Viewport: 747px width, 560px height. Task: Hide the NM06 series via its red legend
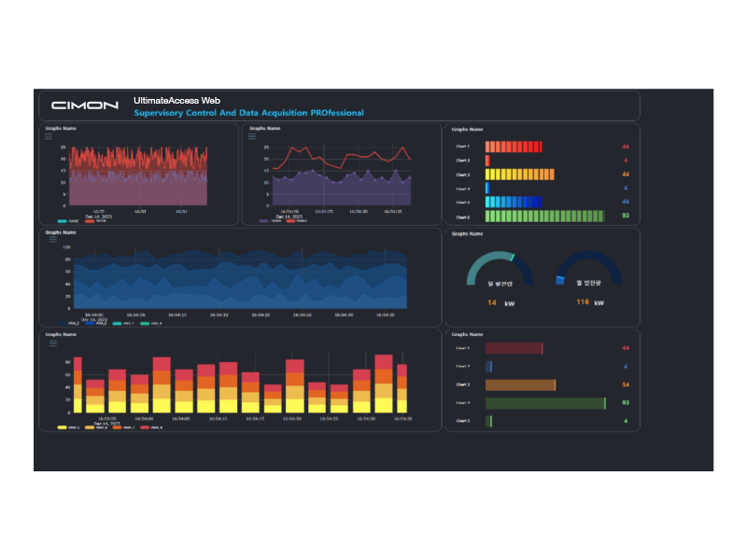point(90,220)
